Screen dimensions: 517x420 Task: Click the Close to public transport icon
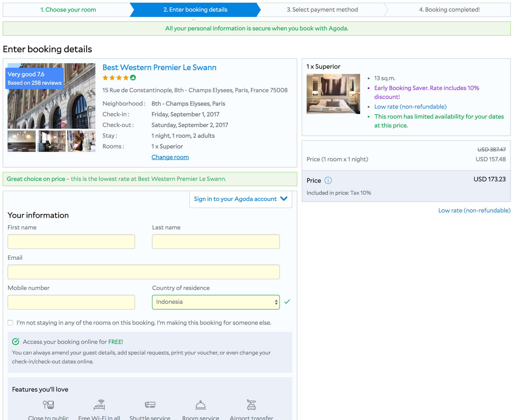[x=48, y=404]
